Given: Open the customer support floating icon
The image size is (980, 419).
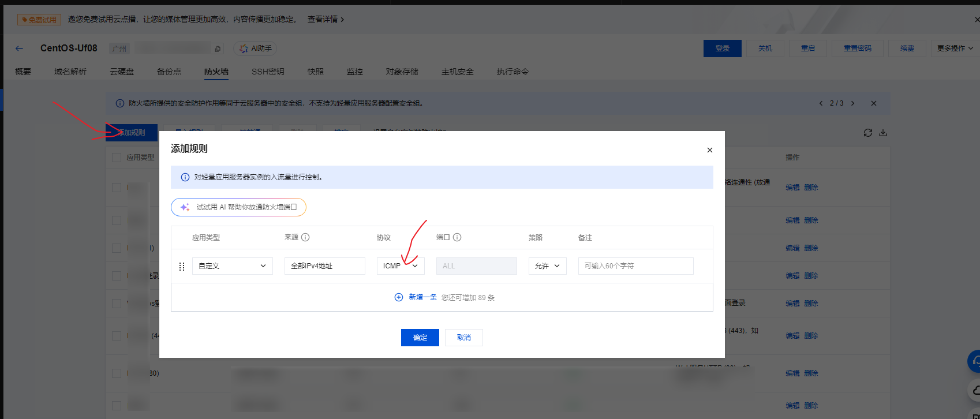Looking at the screenshot, I should [975, 362].
